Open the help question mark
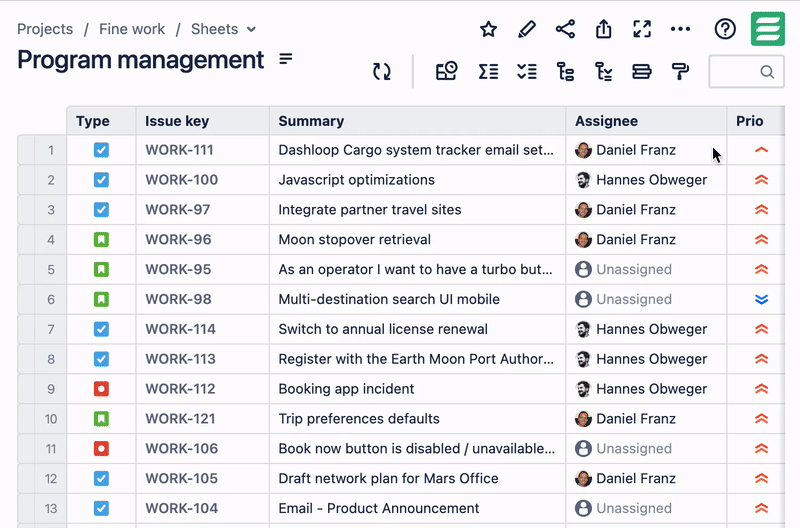The width and height of the screenshot is (800, 528). (x=725, y=29)
